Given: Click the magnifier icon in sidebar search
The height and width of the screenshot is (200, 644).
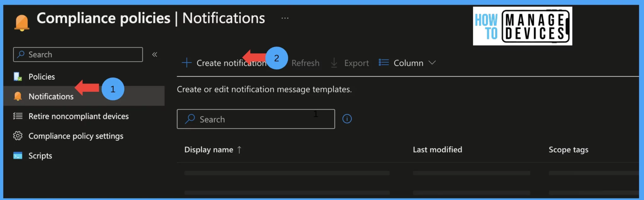Looking at the screenshot, I should (21, 54).
